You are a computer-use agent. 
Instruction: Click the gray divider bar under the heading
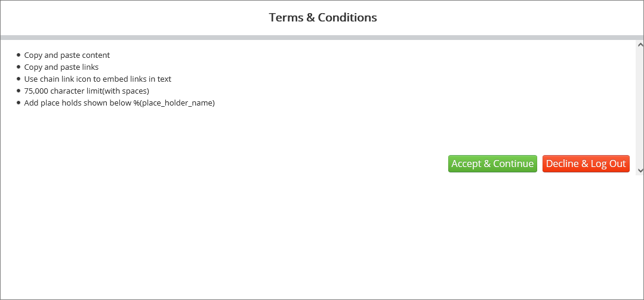click(322, 38)
